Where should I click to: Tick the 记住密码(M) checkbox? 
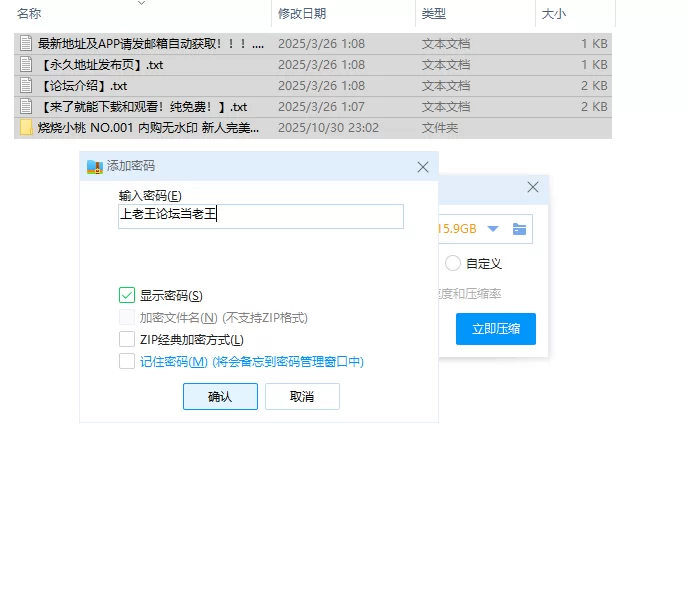[x=127, y=361]
